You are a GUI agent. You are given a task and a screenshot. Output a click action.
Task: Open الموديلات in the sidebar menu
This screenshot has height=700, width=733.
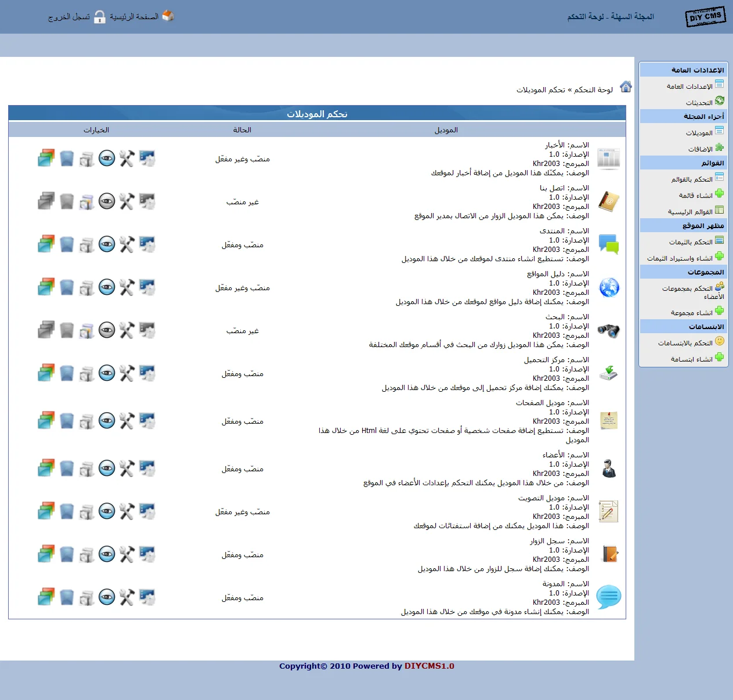699,133
